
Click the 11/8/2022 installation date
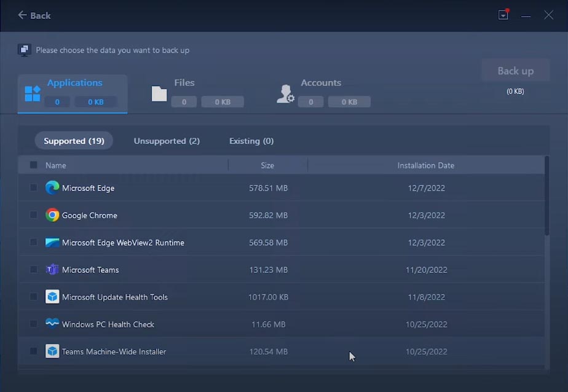(x=427, y=297)
